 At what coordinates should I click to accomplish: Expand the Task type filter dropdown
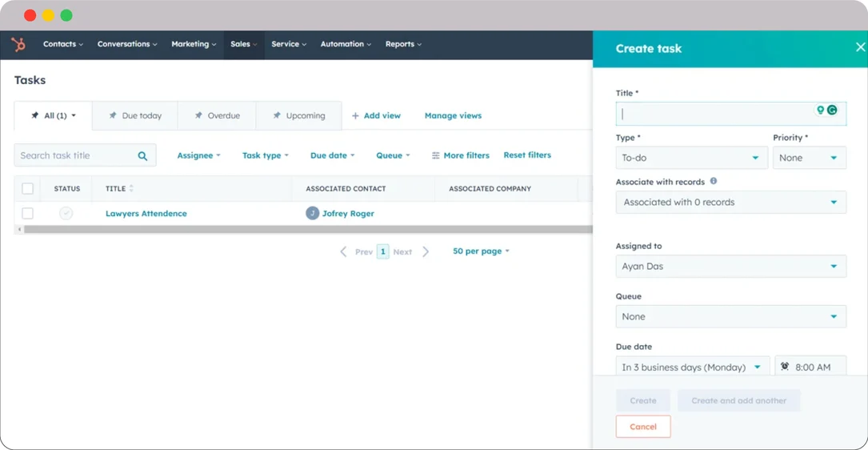pos(266,155)
